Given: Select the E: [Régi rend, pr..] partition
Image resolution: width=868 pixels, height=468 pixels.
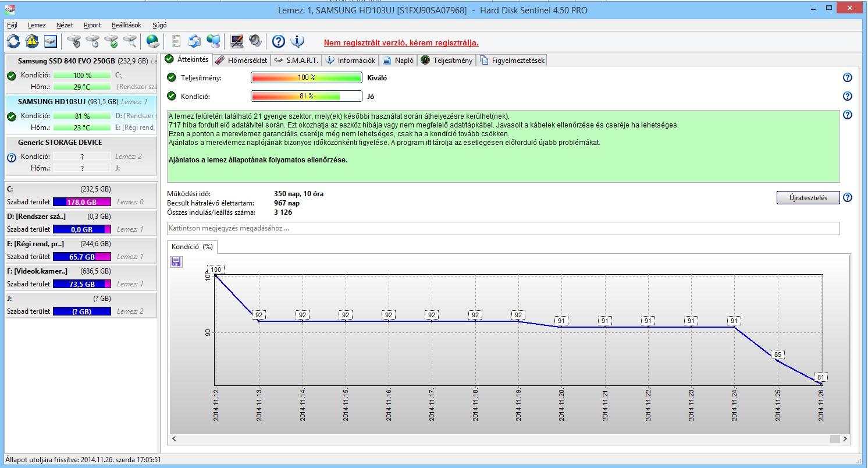Looking at the screenshot, I should pos(81,250).
